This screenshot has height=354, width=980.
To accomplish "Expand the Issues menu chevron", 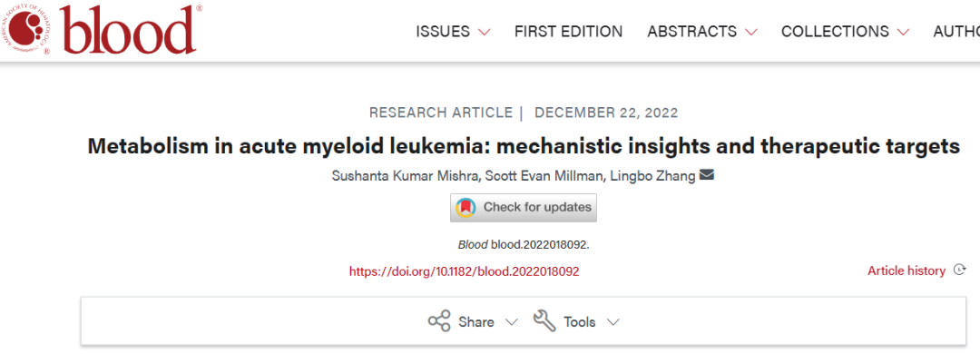I will pyautogui.click(x=484, y=32).
